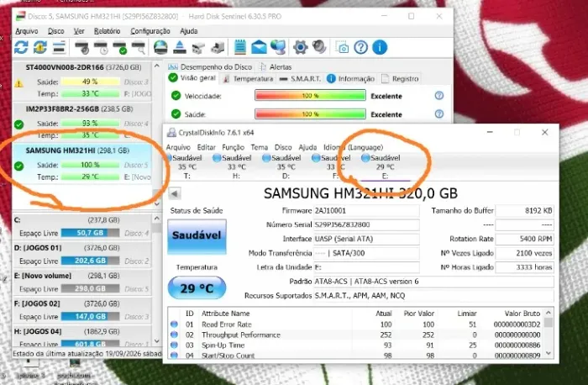This screenshot has width=588, height=385.
Task: Click the disk with gauge test icon
Action: (x=81, y=48)
